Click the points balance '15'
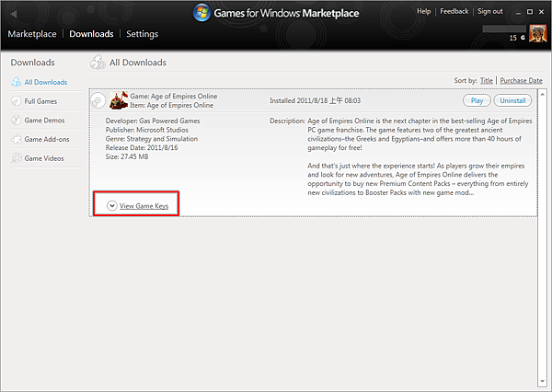Image resolution: width=552 pixels, height=392 pixels. (x=513, y=38)
